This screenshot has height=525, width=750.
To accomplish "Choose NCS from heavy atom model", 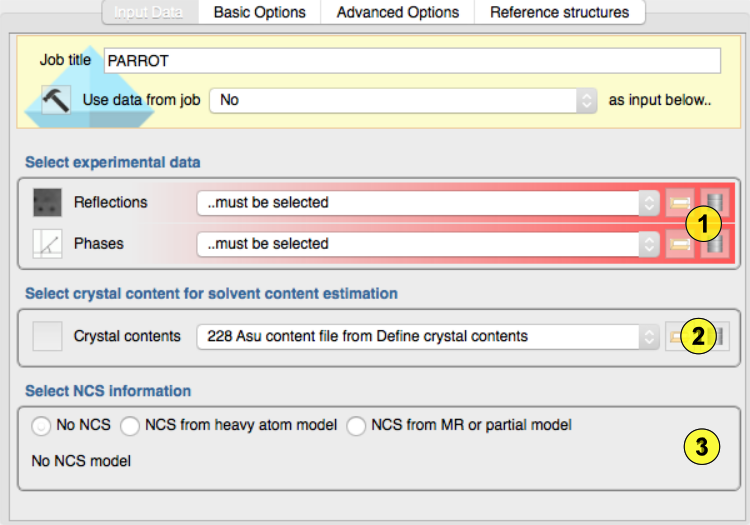I will pos(130,425).
